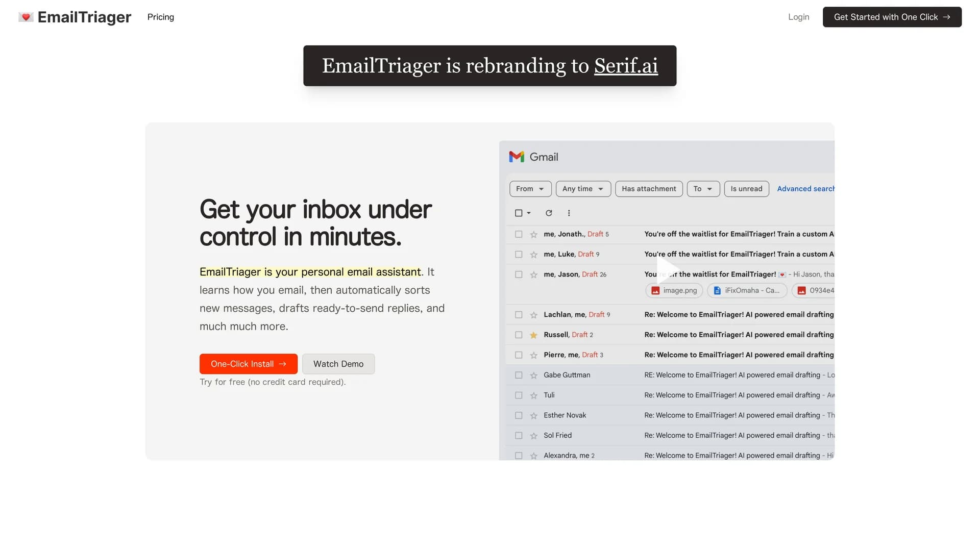Click the Gmail M logo icon
Image resolution: width=980 pixels, height=551 pixels.
tap(517, 157)
